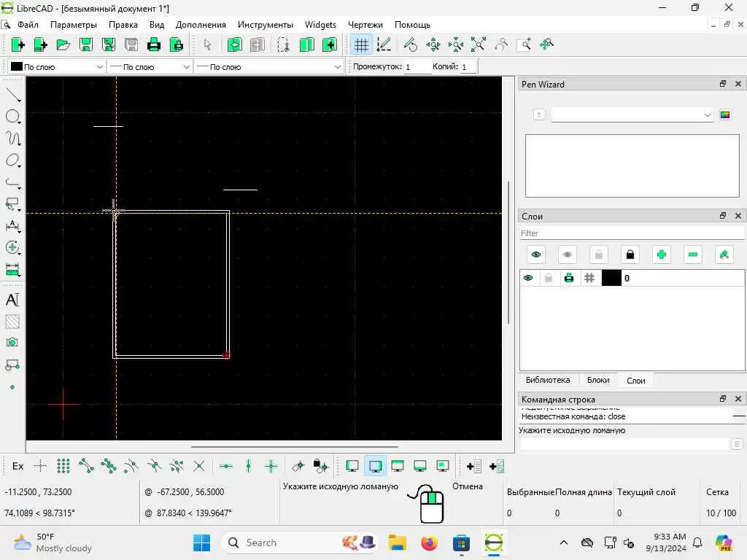Image resolution: width=747 pixels, height=560 pixels.
Task: Click layer 0 color swatch
Action: pos(611,278)
